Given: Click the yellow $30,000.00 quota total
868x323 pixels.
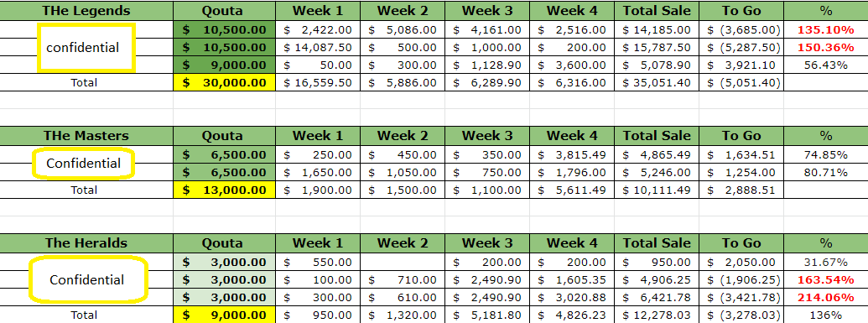Looking at the screenshot, I should coord(224,83).
